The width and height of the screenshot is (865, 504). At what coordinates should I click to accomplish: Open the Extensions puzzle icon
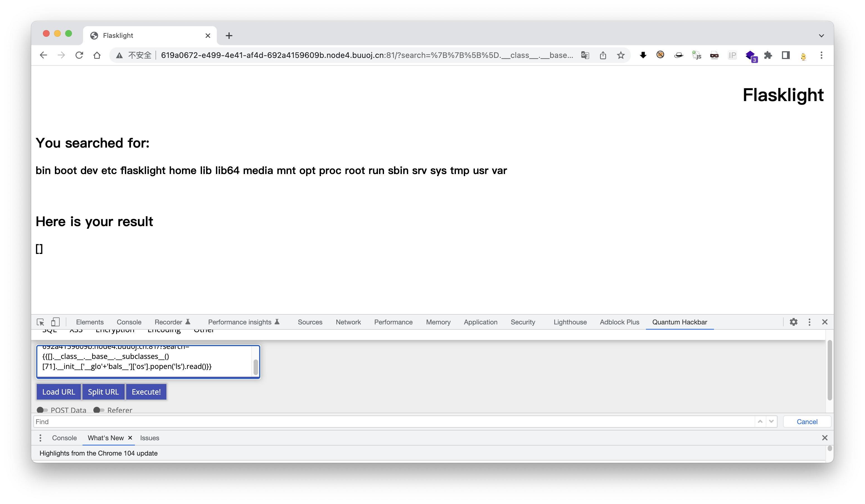point(768,55)
